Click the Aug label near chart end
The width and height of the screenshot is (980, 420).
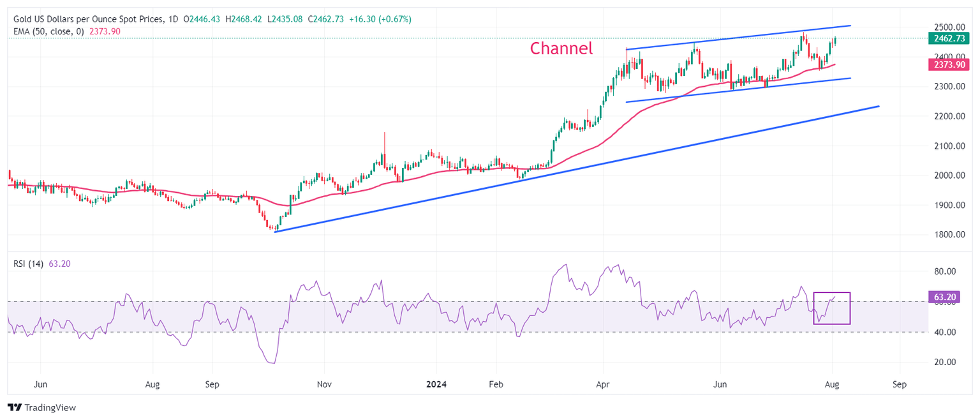(832, 385)
